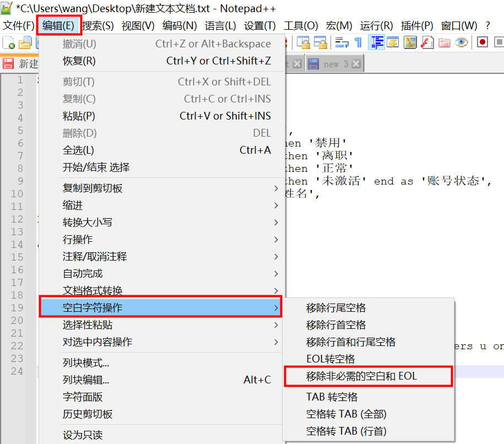This screenshot has height=444, width=504.
Task: Toggle the indent guide toolbar icon
Action: [x=377, y=42]
